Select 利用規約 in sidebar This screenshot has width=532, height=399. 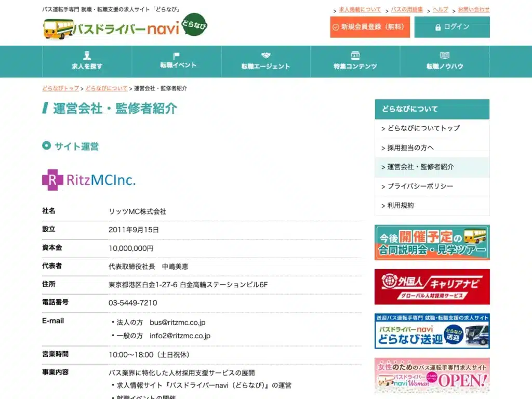point(432,206)
